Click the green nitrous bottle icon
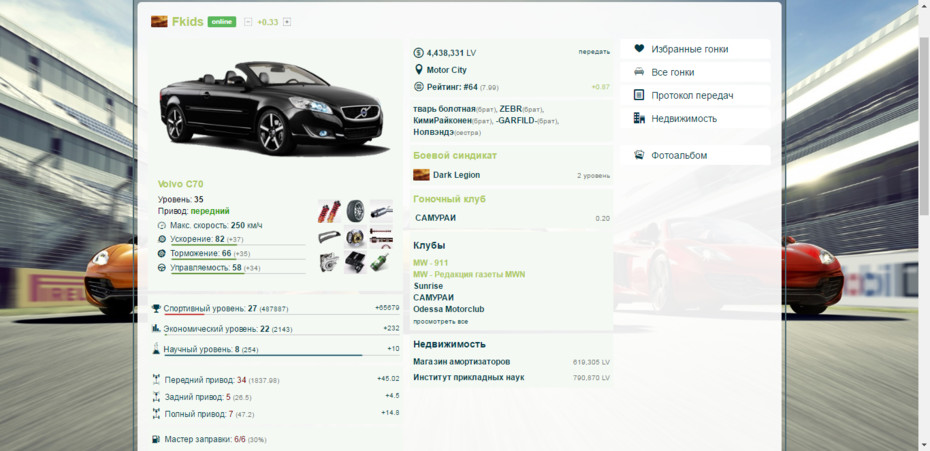Viewport: 930px width, 451px height. [x=381, y=262]
